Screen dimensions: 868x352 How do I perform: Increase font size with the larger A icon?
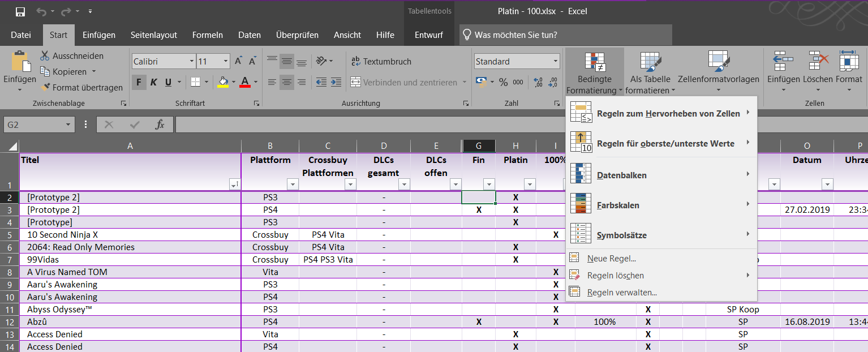tap(238, 61)
